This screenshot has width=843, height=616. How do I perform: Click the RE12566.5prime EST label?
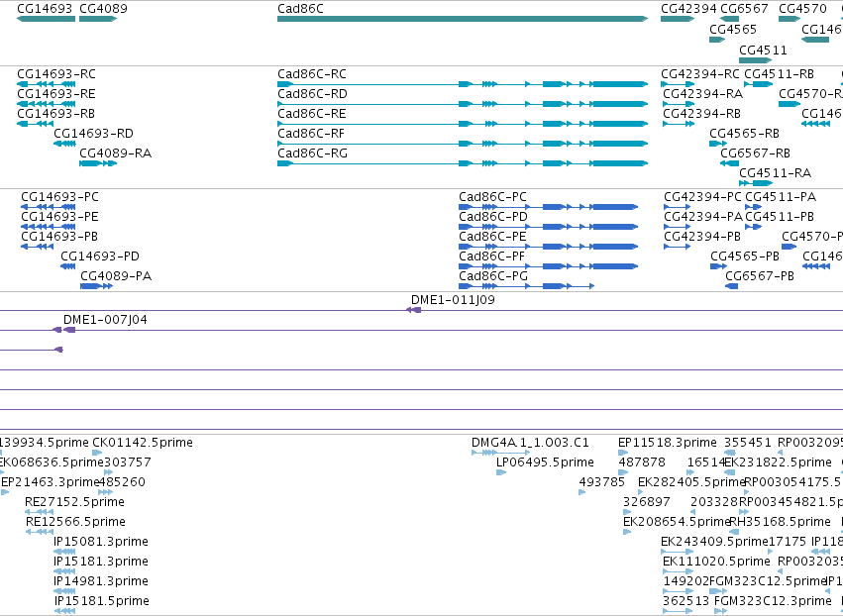[76, 522]
